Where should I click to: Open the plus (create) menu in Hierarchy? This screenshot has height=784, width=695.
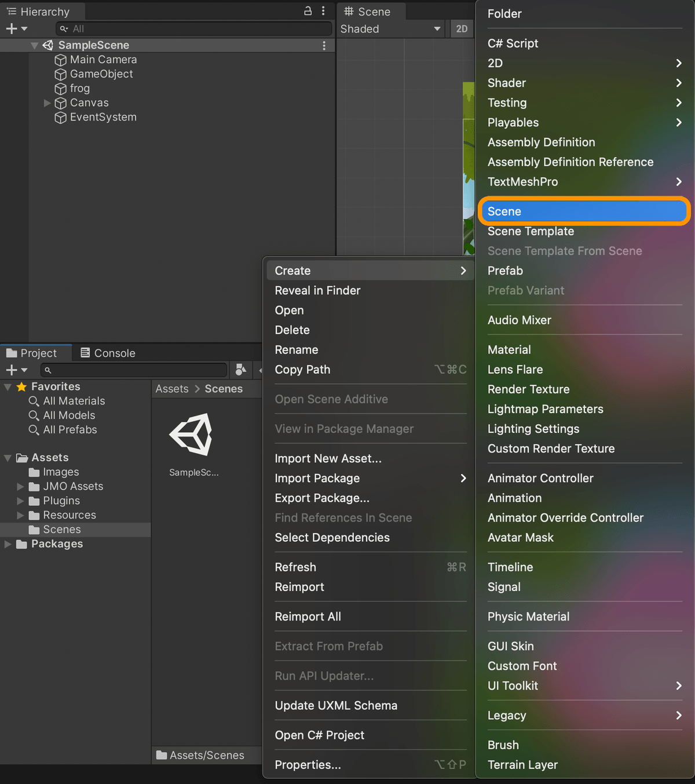tap(12, 28)
